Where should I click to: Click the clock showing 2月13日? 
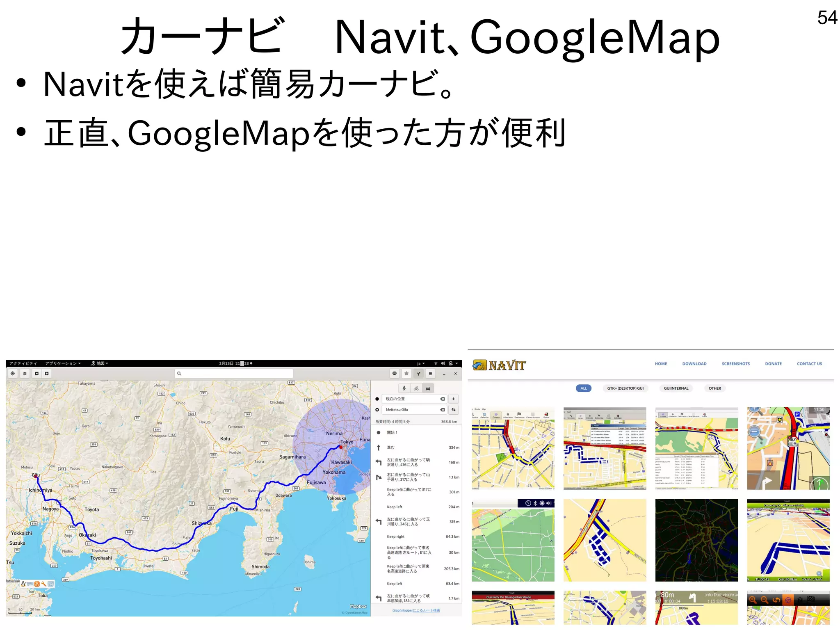235,363
